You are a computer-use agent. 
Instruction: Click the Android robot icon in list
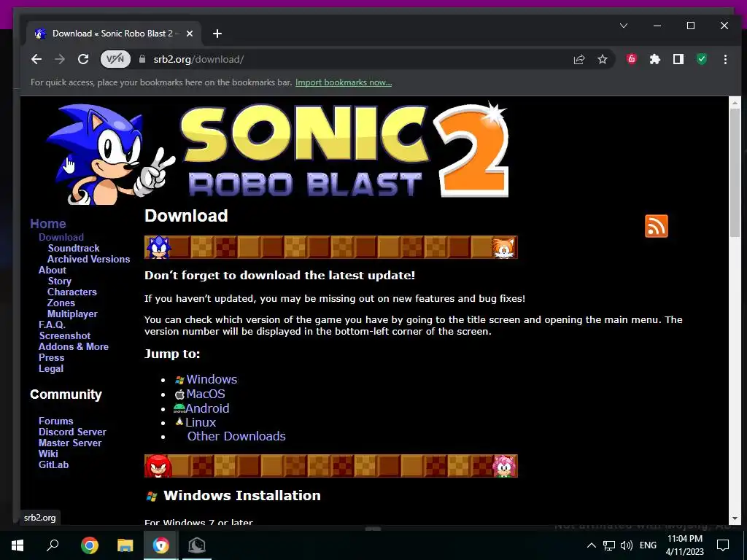179,408
